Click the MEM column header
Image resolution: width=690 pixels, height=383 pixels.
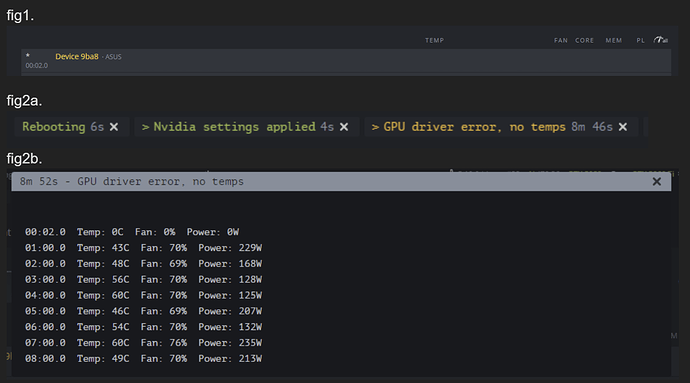tap(613, 41)
